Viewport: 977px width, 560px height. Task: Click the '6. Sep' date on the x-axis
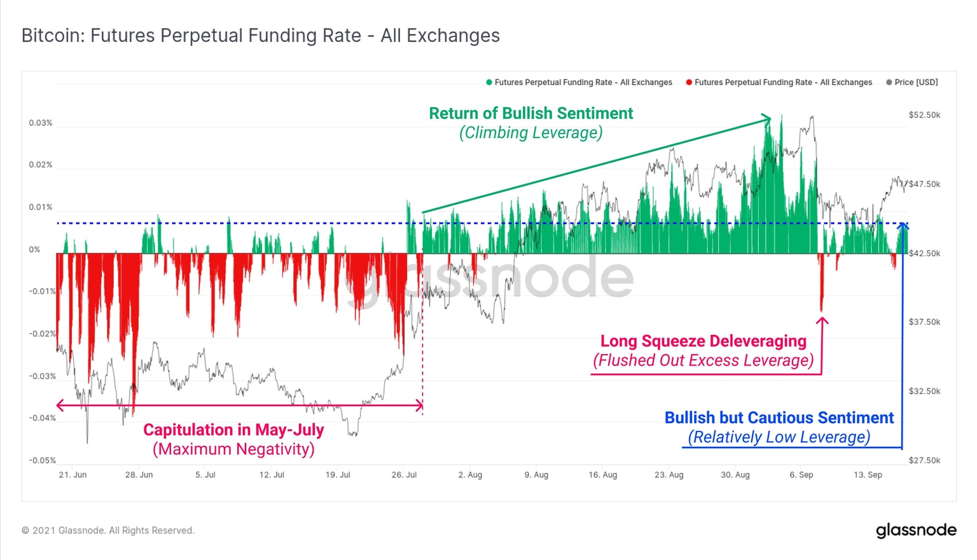pos(801,475)
